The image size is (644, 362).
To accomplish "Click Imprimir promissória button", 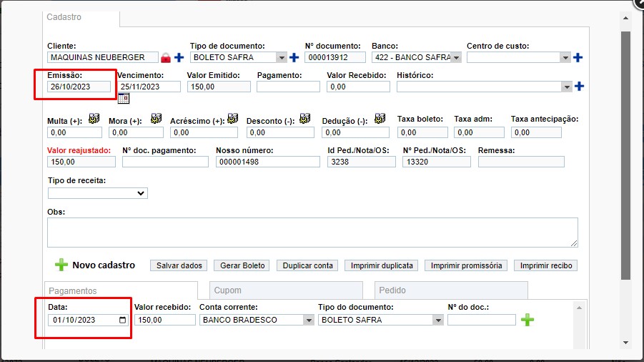I will [466, 265].
